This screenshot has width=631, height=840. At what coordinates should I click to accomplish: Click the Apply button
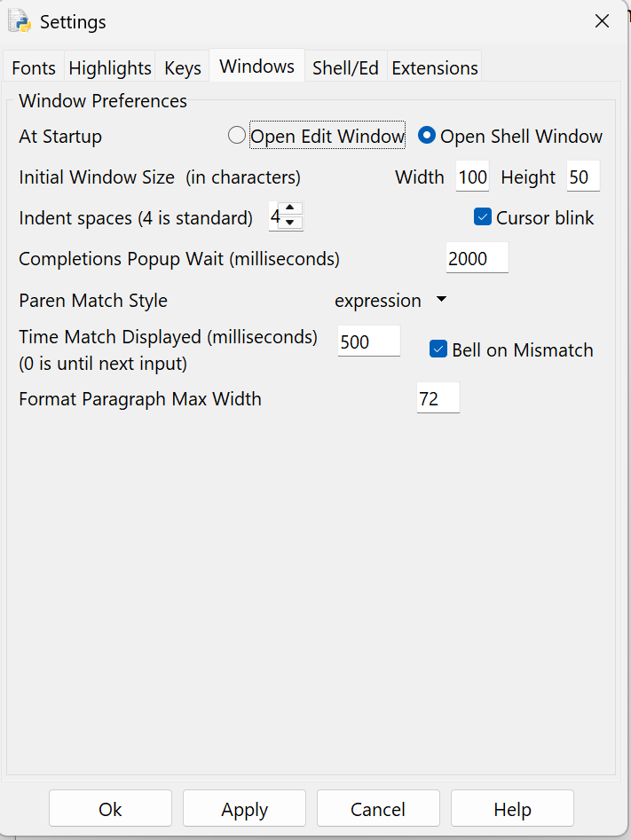coord(244,809)
